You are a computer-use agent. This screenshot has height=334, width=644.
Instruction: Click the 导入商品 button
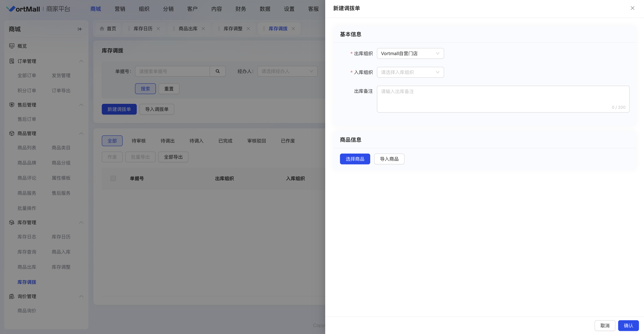click(389, 159)
